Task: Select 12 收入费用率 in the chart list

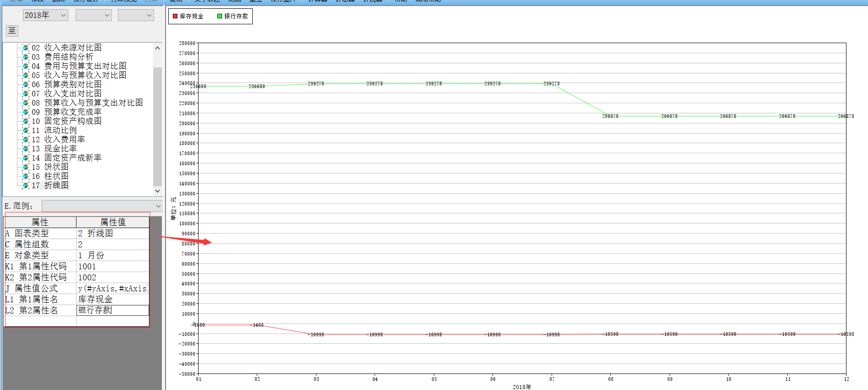Action: coord(64,139)
